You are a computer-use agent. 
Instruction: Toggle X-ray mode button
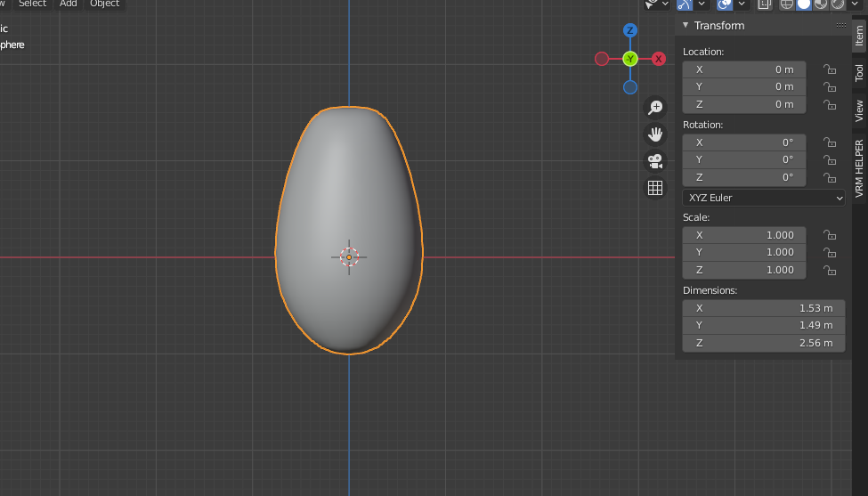click(x=765, y=4)
